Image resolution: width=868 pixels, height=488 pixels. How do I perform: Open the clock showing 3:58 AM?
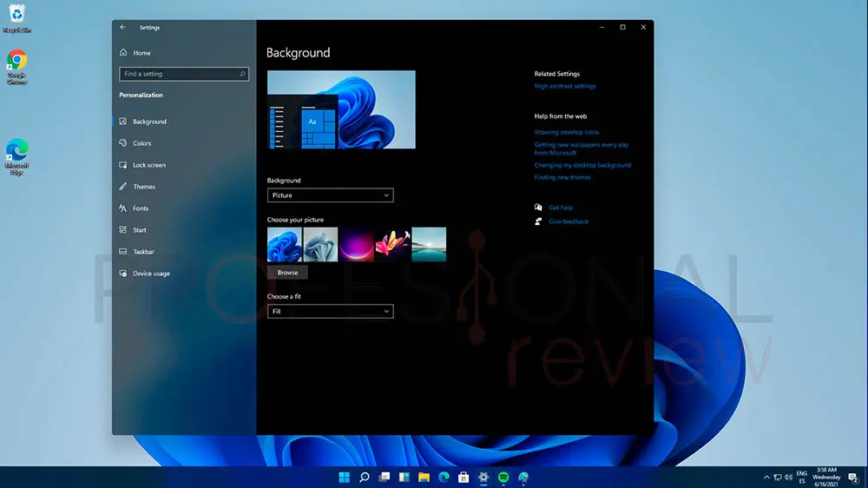point(826,477)
